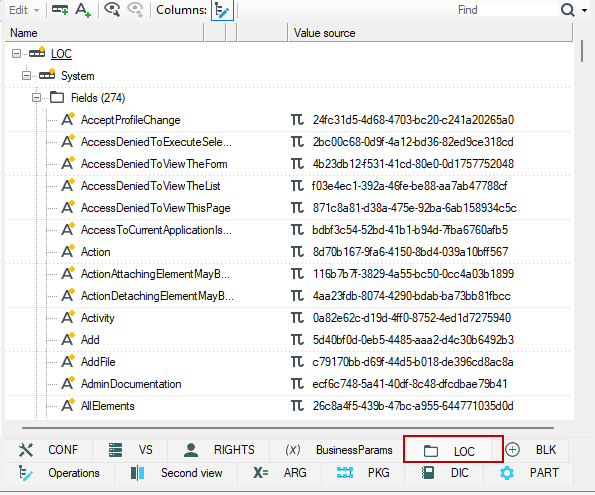The height and width of the screenshot is (495, 595).
Task: Select the LOC tab
Action: [x=453, y=450]
